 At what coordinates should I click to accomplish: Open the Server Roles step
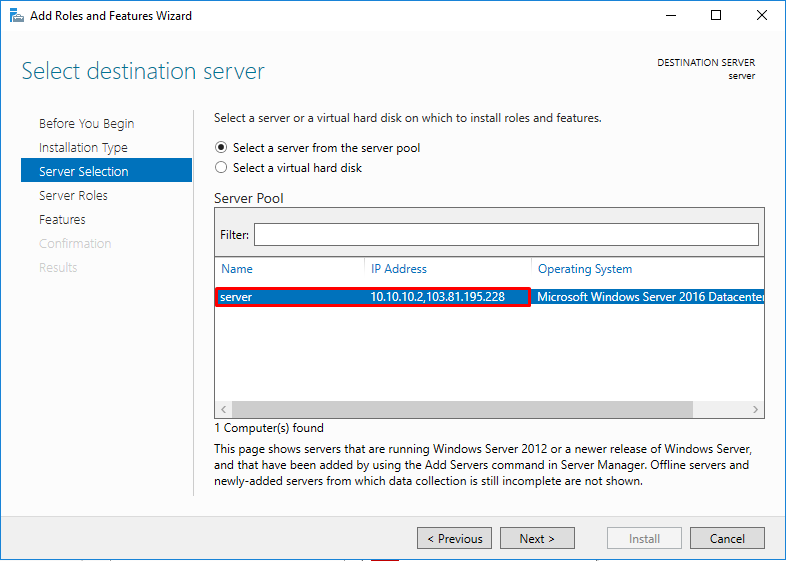click(x=73, y=196)
